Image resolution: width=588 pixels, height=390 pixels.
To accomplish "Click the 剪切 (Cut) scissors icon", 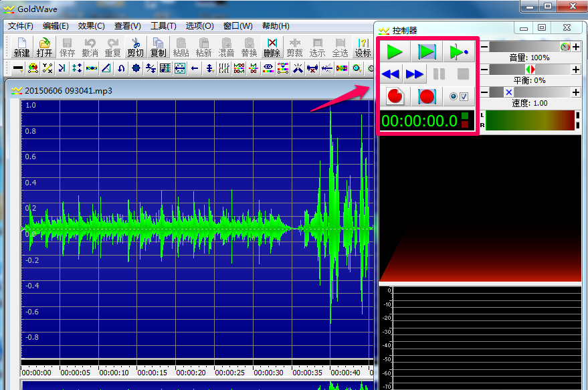I will click(x=136, y=47).
